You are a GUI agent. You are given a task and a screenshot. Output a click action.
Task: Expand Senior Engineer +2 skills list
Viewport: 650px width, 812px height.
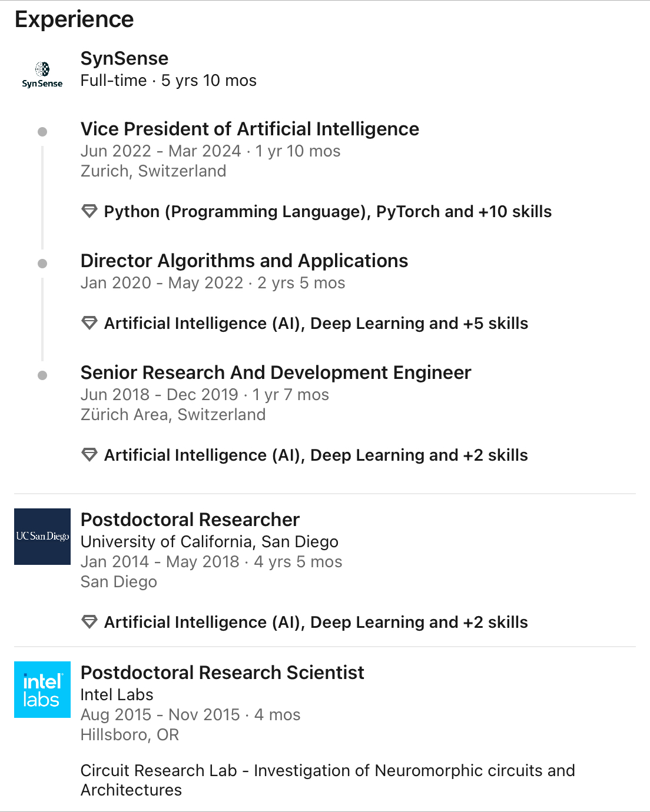click(316, 455)
